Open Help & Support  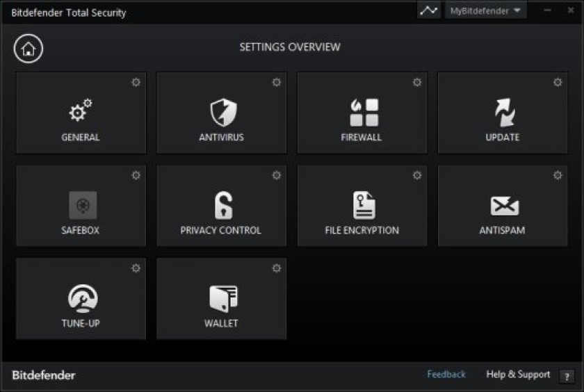tap(518, 375)
